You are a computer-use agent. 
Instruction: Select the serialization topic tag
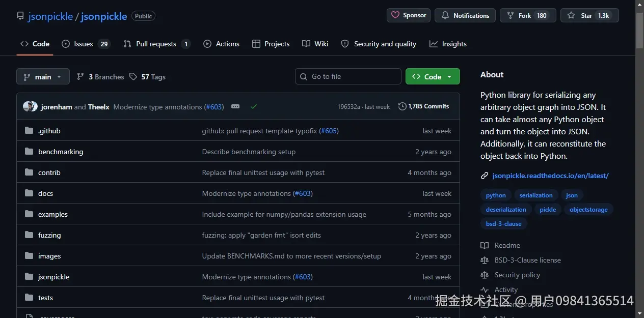(536, 195)
